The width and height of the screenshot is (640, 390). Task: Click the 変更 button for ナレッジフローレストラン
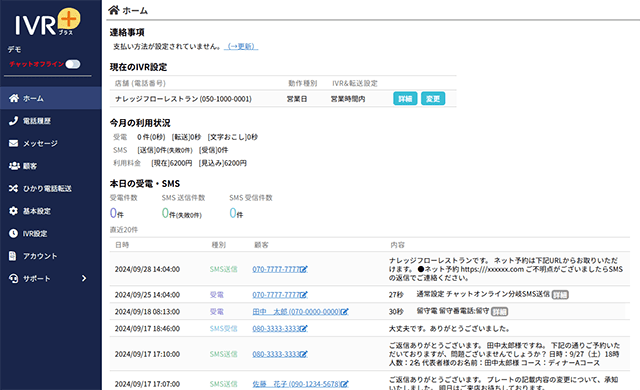coord(433,98)
